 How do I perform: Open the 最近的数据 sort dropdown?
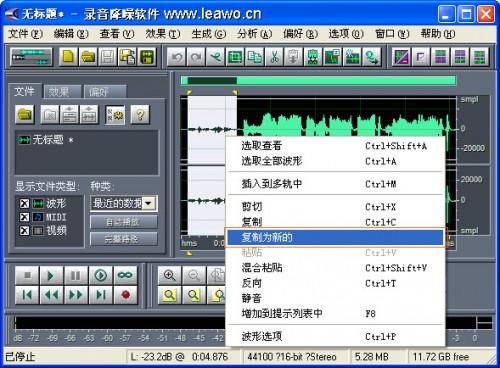[149, 203]
